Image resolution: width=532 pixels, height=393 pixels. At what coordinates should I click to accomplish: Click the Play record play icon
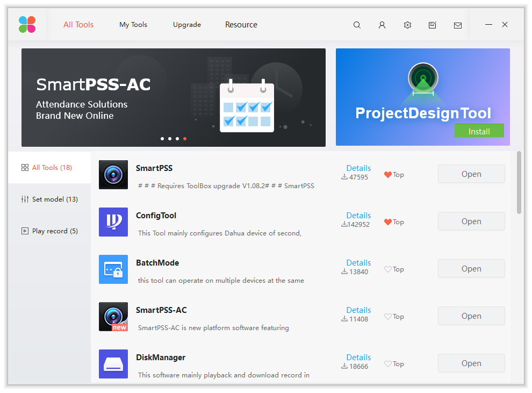point(25,231)
